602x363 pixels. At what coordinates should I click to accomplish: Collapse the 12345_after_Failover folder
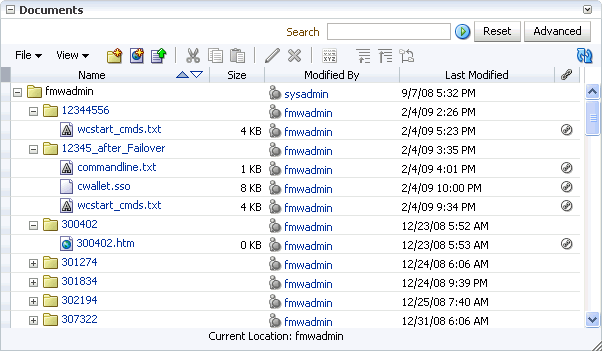coord(33,149)
